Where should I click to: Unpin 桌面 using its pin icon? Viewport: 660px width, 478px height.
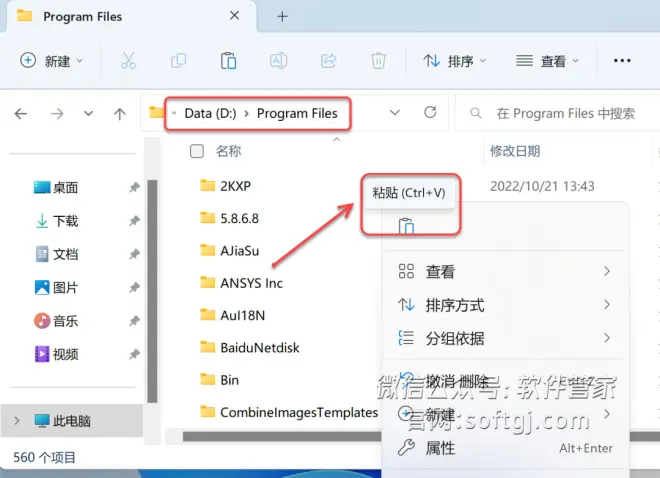click(134, 187)
